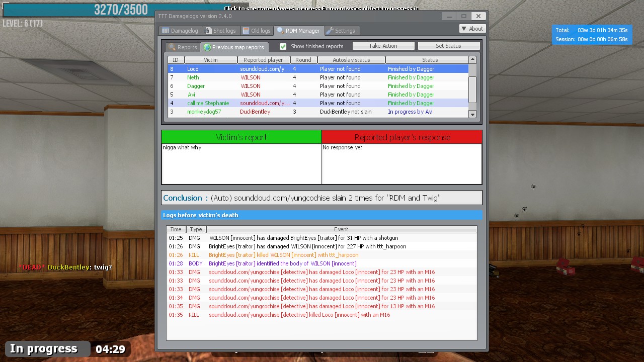This screenshot has width=644, height=362.
Task: Select the 13 HP M16 damage entry
Action: click(321, 306)
